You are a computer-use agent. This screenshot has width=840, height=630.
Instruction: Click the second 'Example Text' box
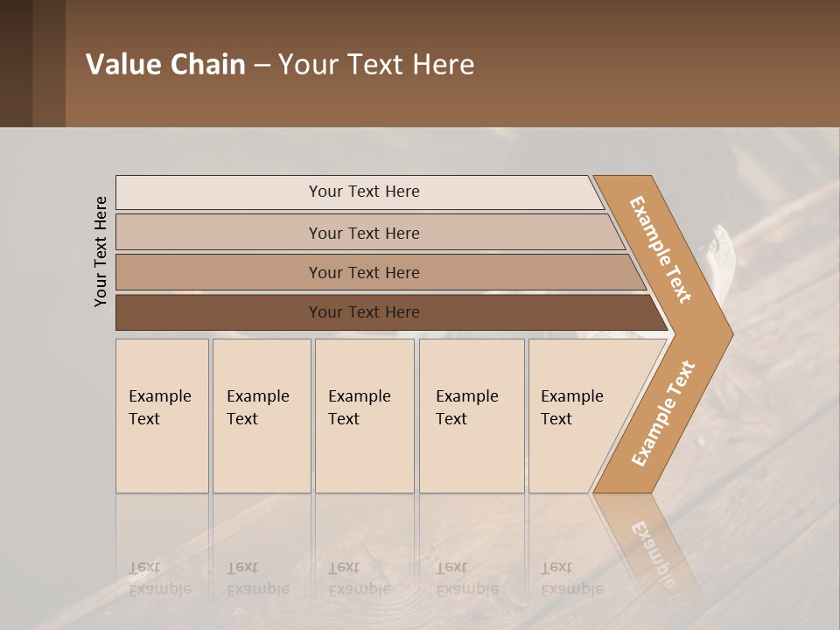coord(262,416)
